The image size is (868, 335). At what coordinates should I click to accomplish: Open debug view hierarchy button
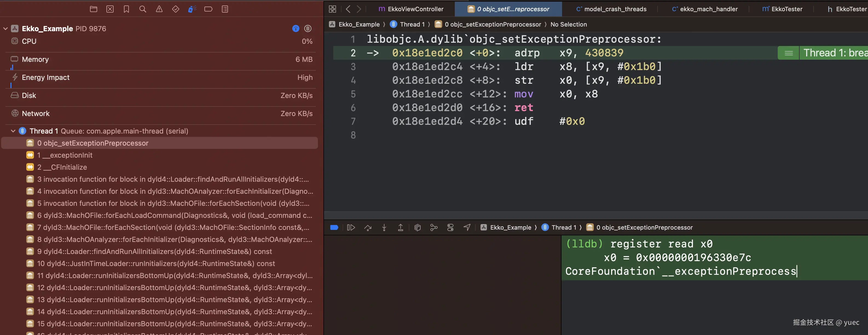(417, 227)
